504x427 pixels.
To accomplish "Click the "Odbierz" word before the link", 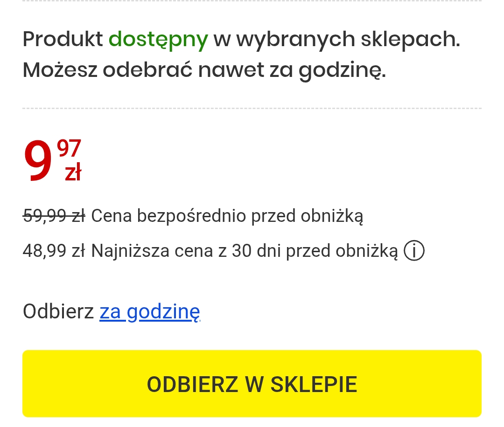I will click(58, 311).
